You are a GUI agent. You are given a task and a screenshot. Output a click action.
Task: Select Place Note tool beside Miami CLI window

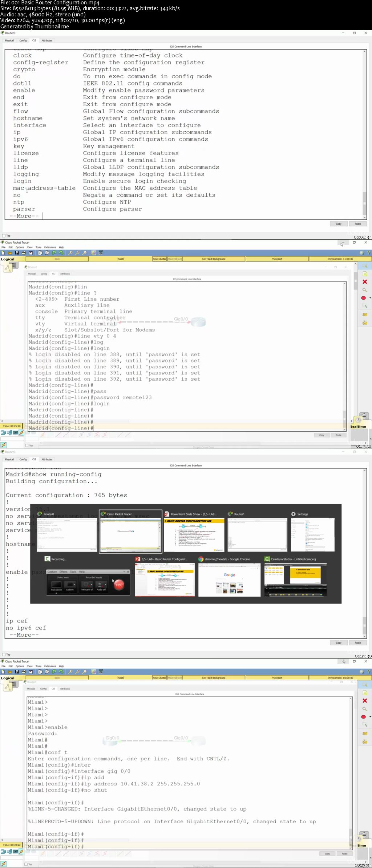point(365,693)
